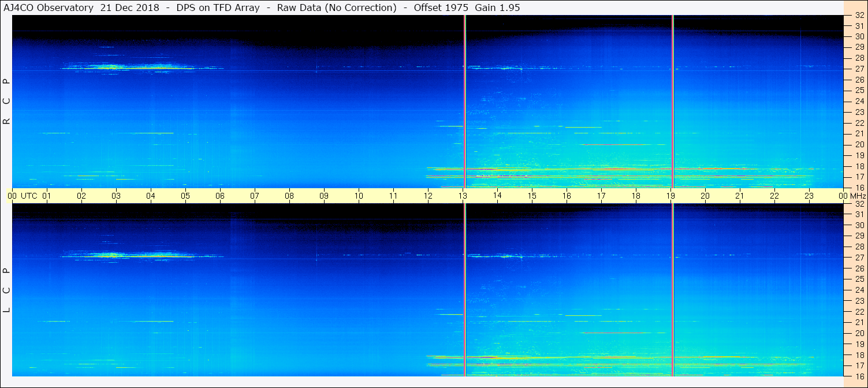Click the "AJ4CO Observatory" title text
Screen dimensions: 868x388
(x=49, y=8)
